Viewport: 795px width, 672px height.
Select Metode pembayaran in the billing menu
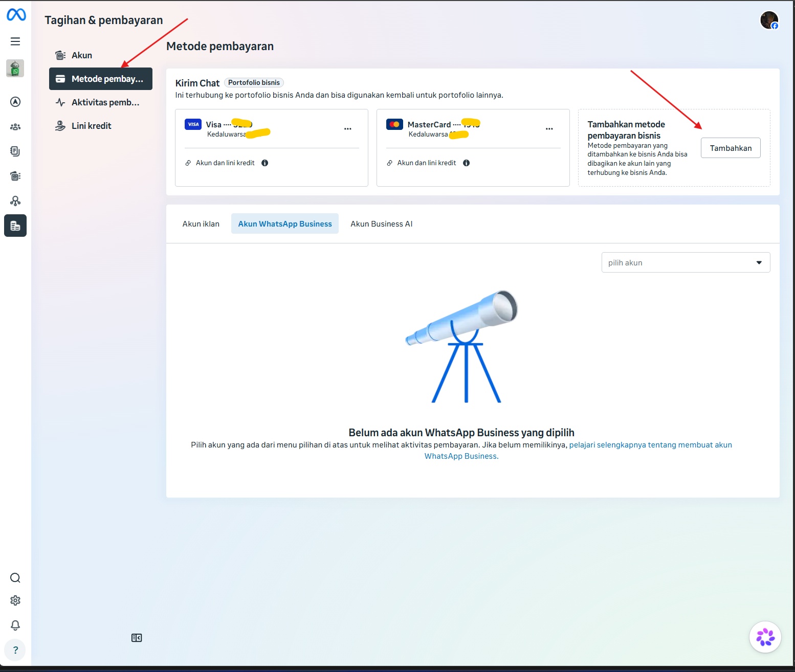101,79
